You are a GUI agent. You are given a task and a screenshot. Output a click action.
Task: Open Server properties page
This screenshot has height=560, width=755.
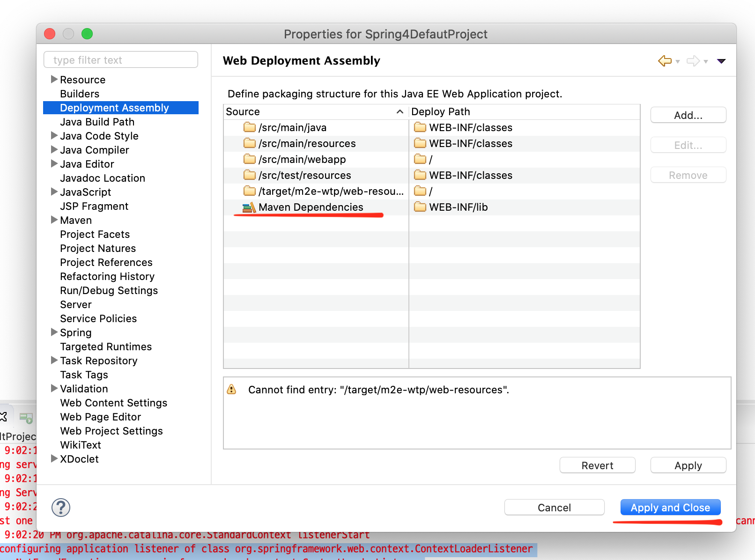(x=76, y=304)
